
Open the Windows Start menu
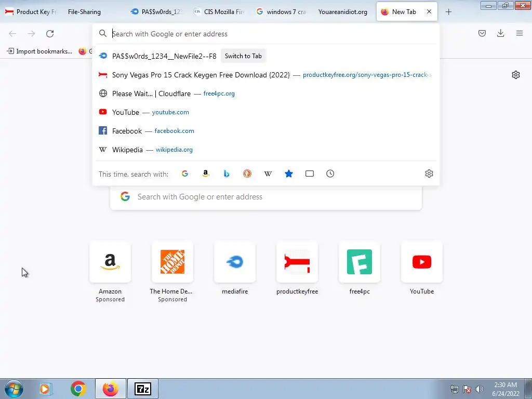[14, 389]
